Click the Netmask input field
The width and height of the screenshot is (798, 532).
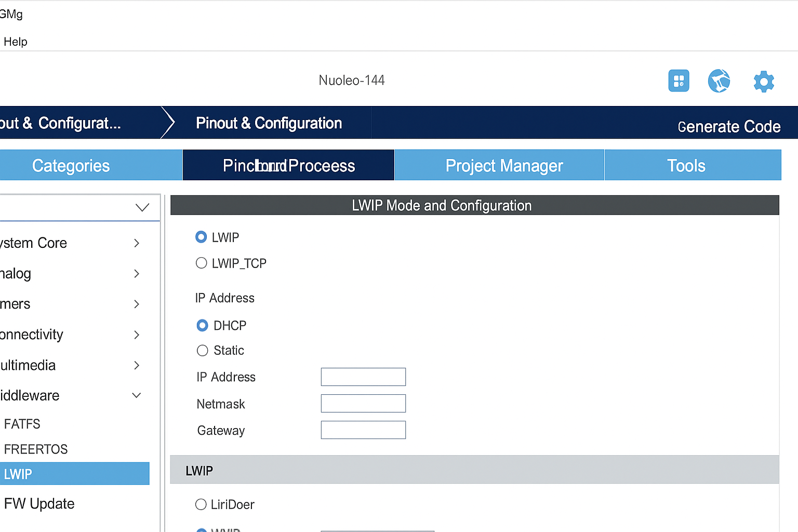(363, 403)
